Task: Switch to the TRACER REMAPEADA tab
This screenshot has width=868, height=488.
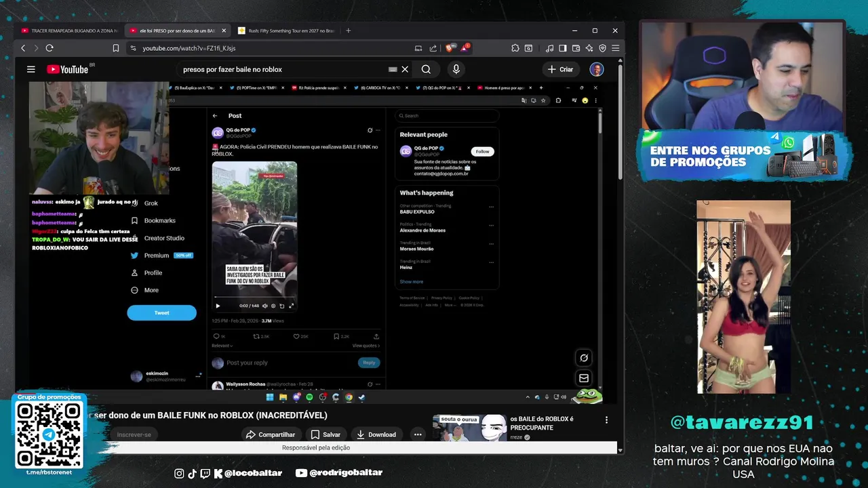Action: click(x=70, y=30)
